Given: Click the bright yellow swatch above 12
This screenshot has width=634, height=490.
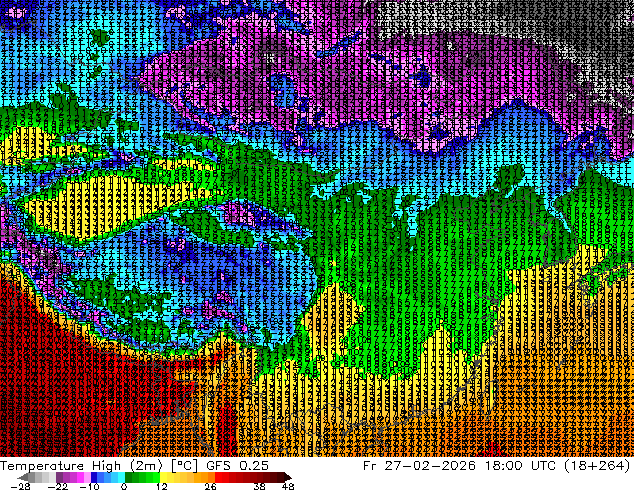Looking at the screenshot, I should (x=163, y=477).
